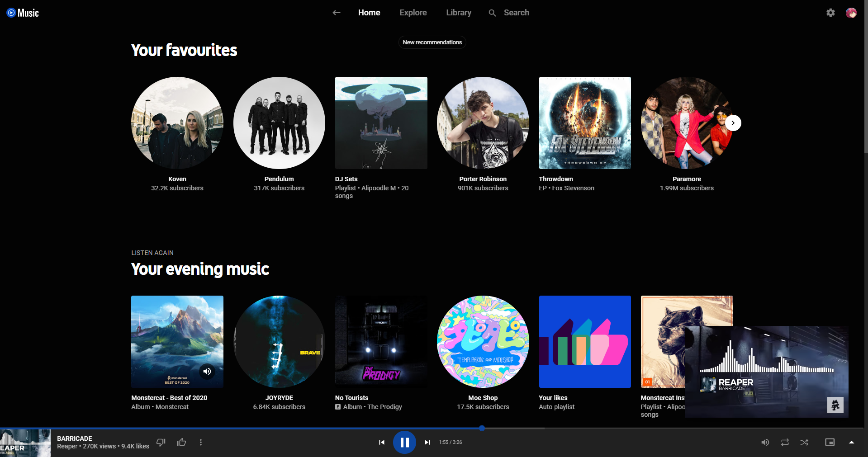Select the Porter Robinson artist photo
Screen dimensions: 868x457
pos(483,123)
